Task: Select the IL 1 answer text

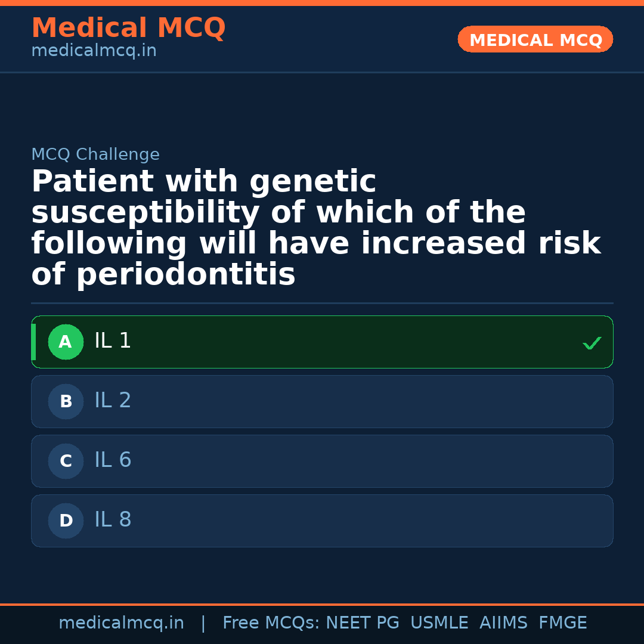Action: pyautogui.click(x=113, y=341)
